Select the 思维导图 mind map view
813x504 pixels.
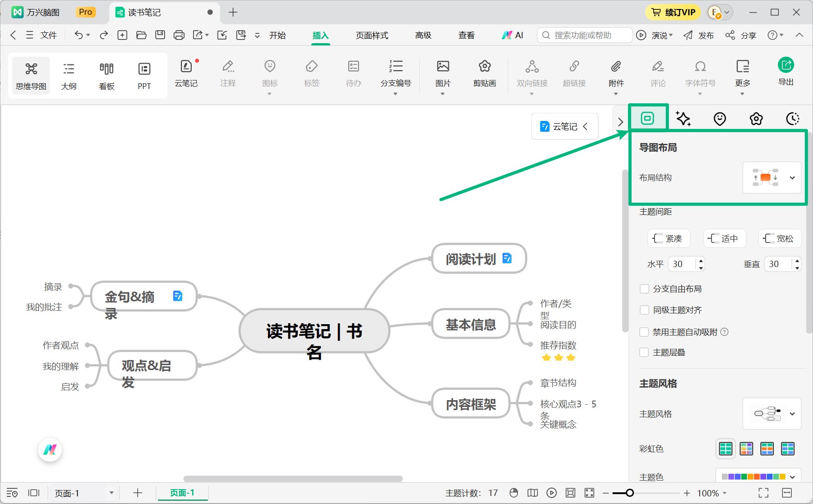pos(31,76)
